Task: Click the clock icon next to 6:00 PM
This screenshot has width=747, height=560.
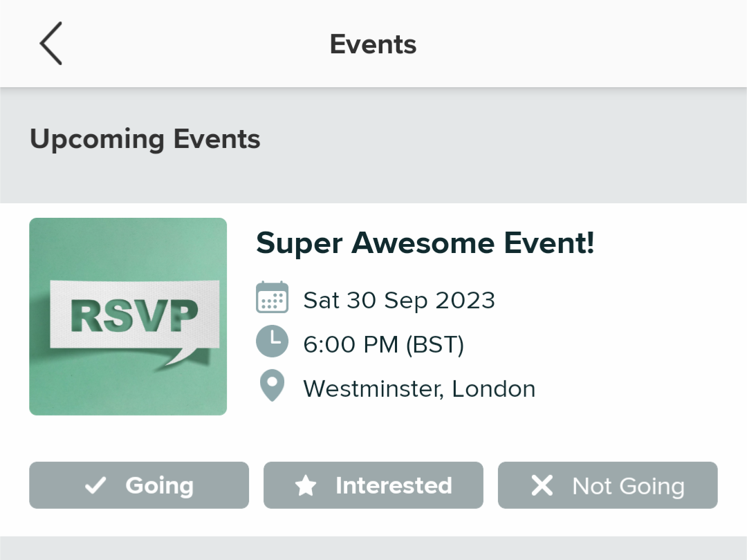Action: click(272, 341)
